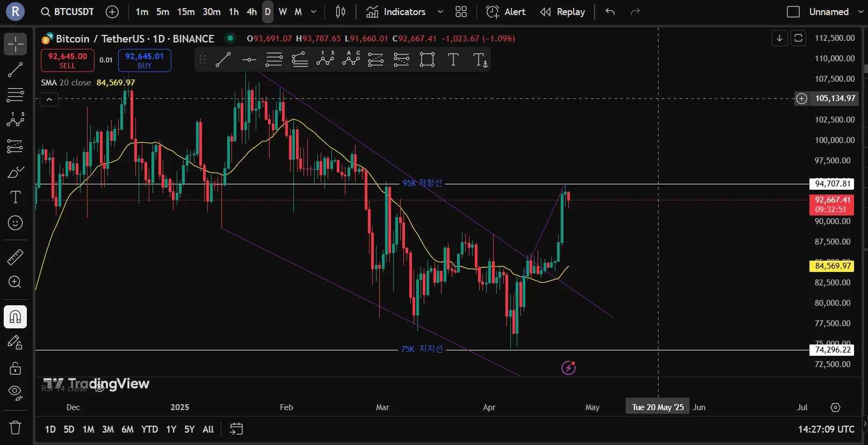The width and height of the screenshot is (868, 445).
Task: Activate the zoom in tool
Action: 16,282
